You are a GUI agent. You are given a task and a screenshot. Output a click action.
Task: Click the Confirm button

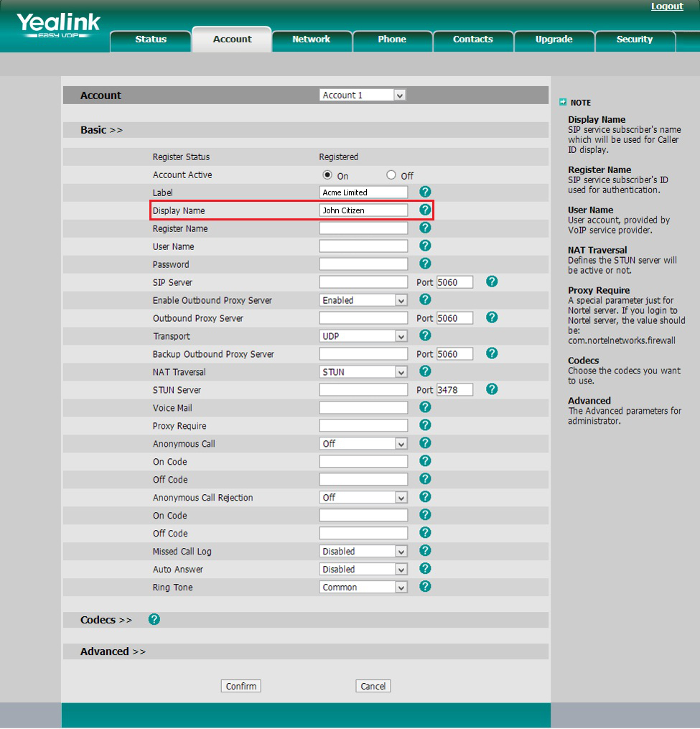tap(241, 686)
